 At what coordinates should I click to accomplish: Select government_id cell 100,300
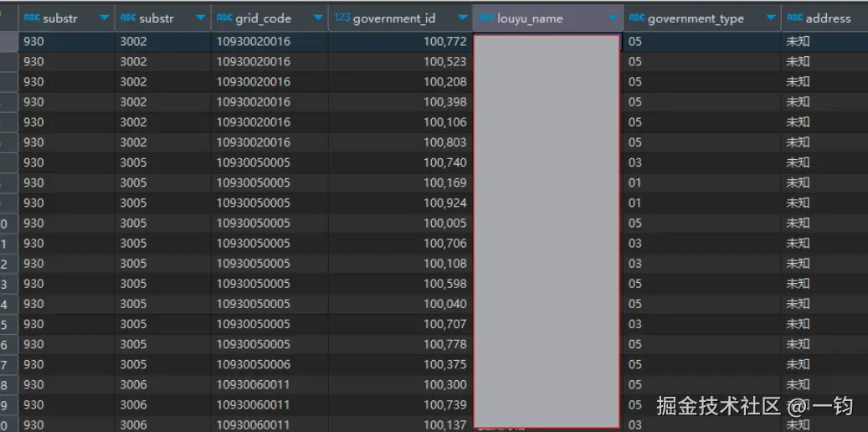coord(400,385)
